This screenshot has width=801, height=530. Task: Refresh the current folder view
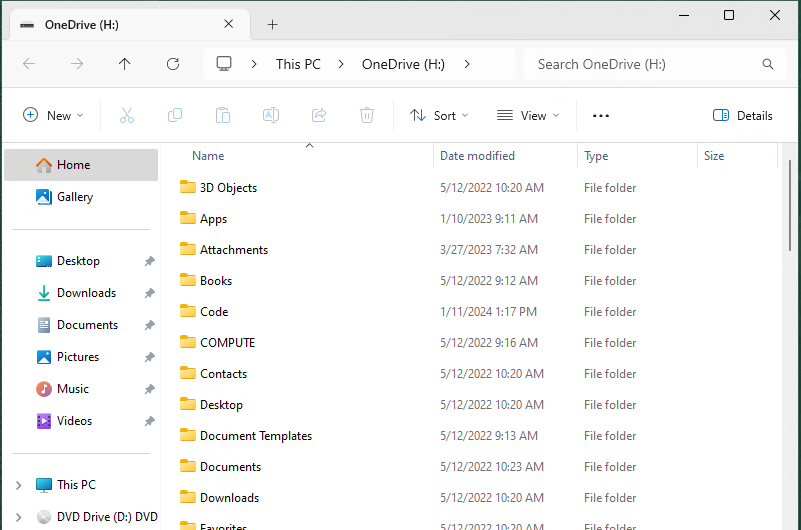[173, 64]
